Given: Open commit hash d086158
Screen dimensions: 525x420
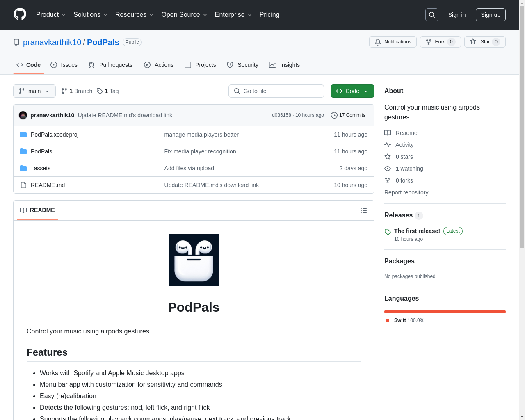Looking at the screenshot, I should click(281, 115).
